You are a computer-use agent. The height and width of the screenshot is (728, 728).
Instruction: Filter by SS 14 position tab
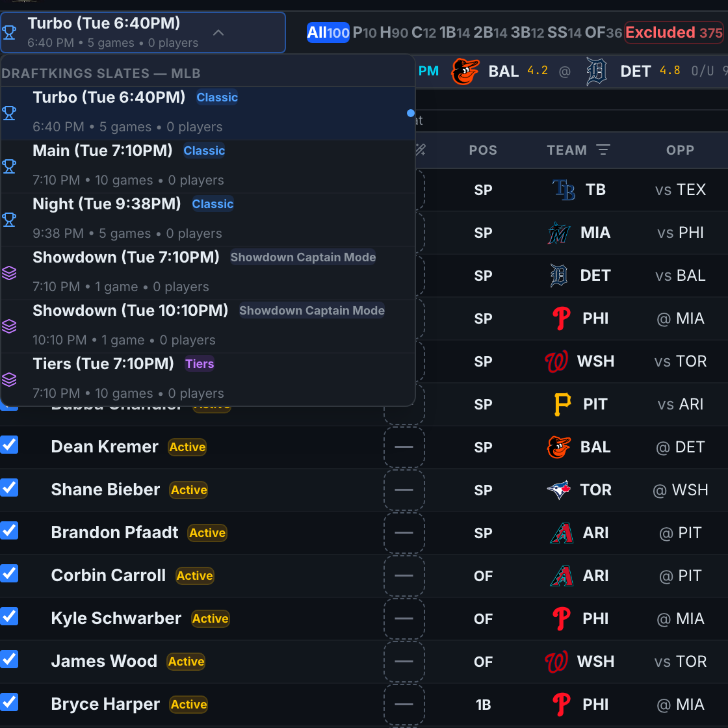(564, 32)
